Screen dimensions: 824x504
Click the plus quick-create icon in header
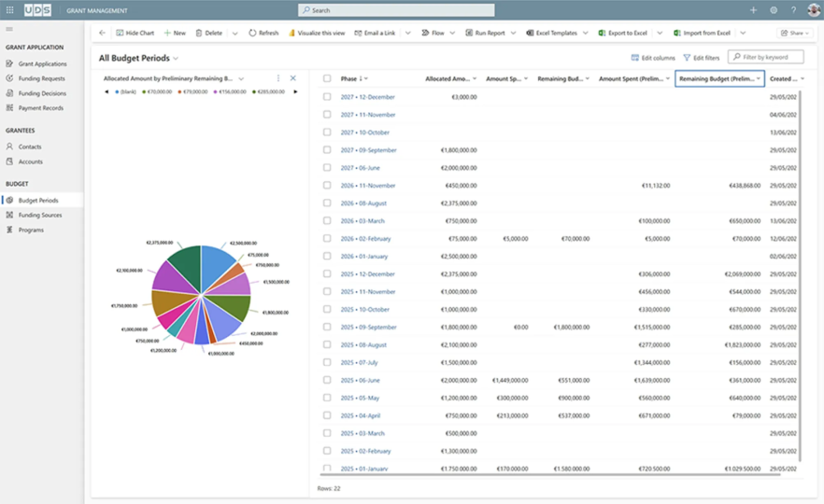pos(753,10)
